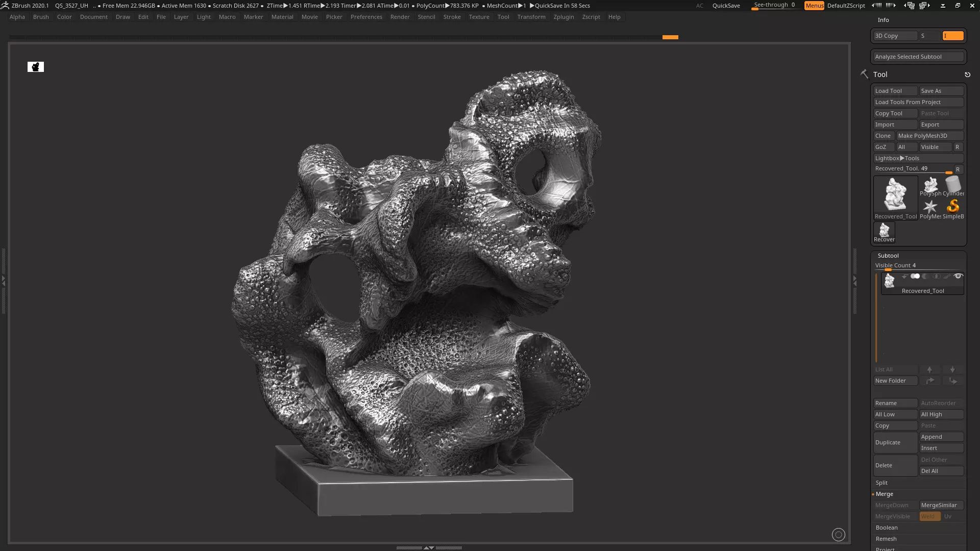Toggle the Weld option

pyautogui.click(x=930, y=516)
